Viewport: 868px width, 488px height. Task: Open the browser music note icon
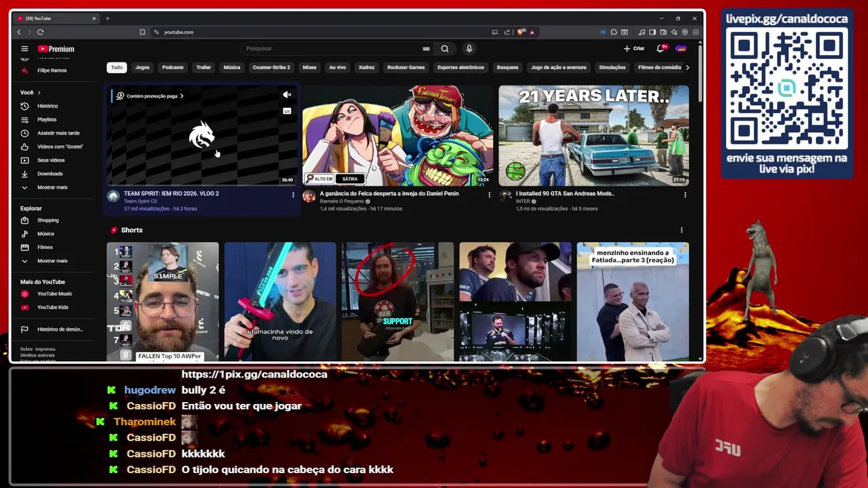tap(642, 32)
